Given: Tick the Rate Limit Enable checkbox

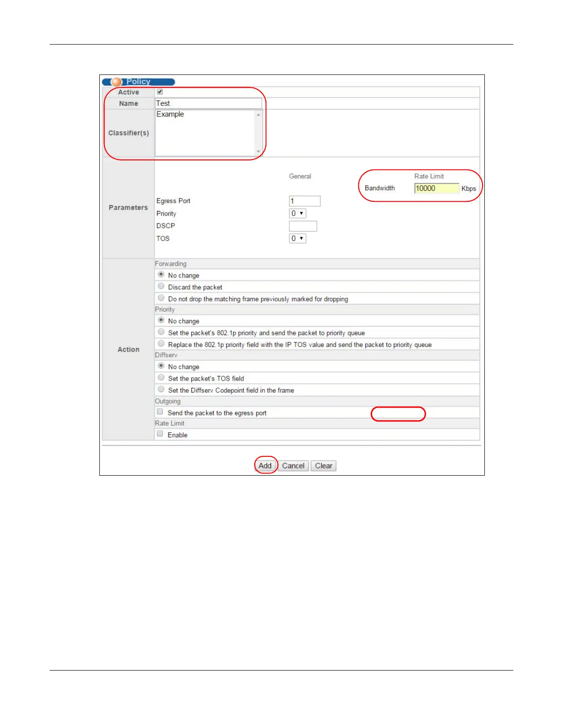Looking at the screenshot, I should 160,434.
